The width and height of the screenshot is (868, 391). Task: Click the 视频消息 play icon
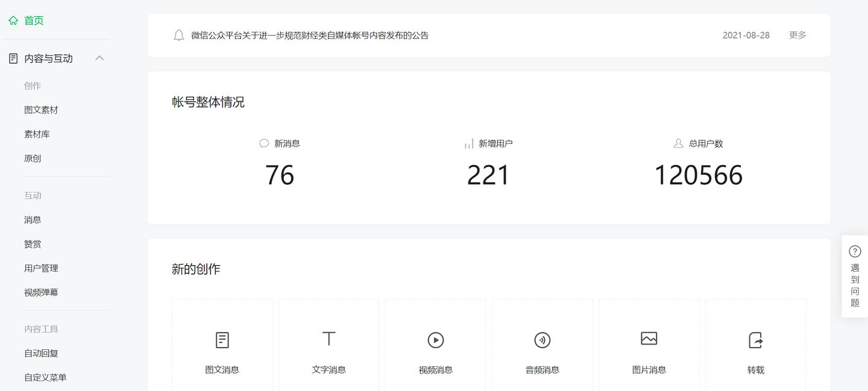pos(435,340)
